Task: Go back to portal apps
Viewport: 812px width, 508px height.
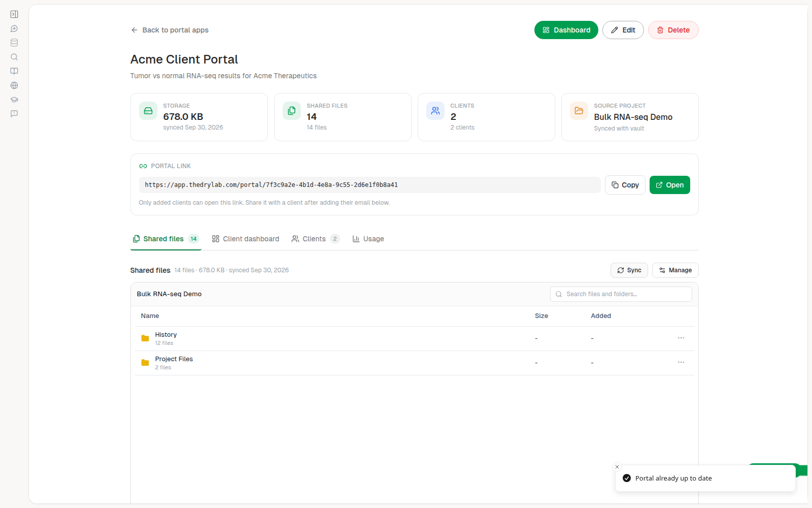Action: pyautogui.click(x=170, y=30)
